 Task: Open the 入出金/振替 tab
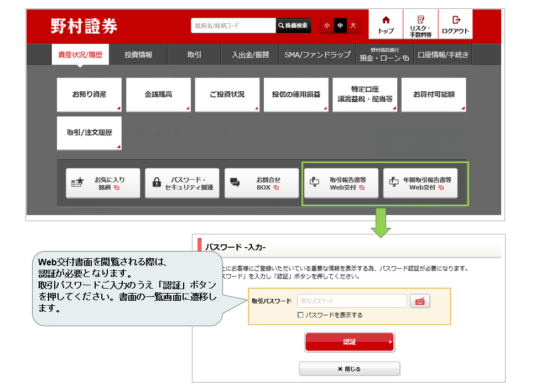[x=250, y=55]
